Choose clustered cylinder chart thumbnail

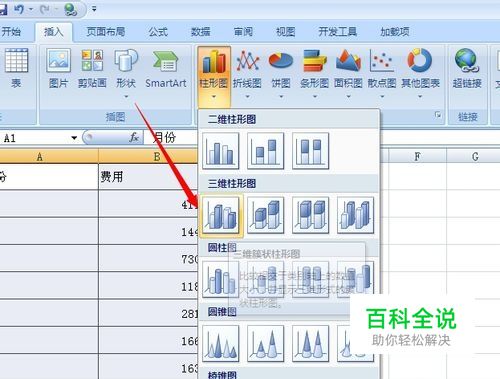point(221,279)
